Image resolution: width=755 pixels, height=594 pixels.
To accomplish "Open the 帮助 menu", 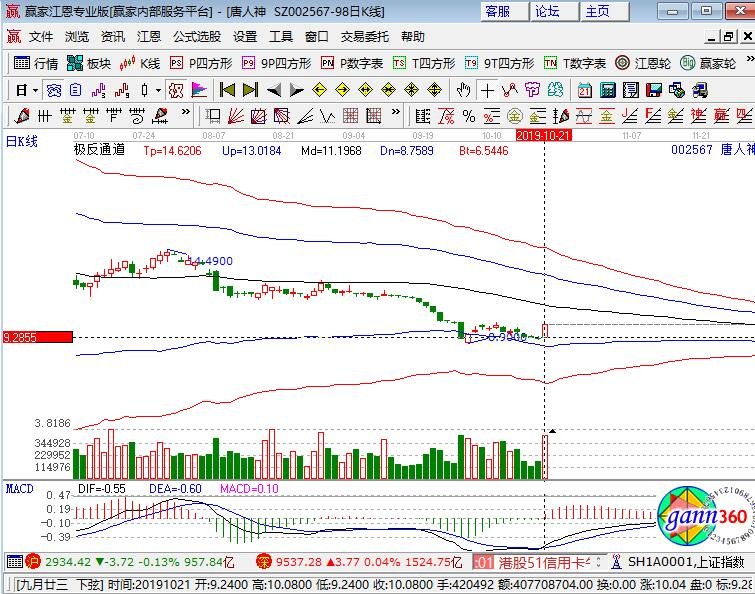I will point(413,37).
